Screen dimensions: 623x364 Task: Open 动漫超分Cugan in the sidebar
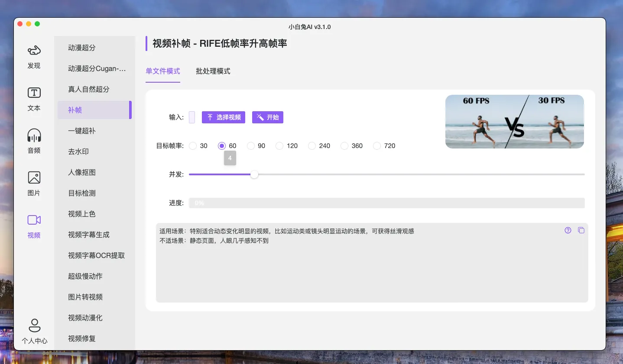pos(94,68)
